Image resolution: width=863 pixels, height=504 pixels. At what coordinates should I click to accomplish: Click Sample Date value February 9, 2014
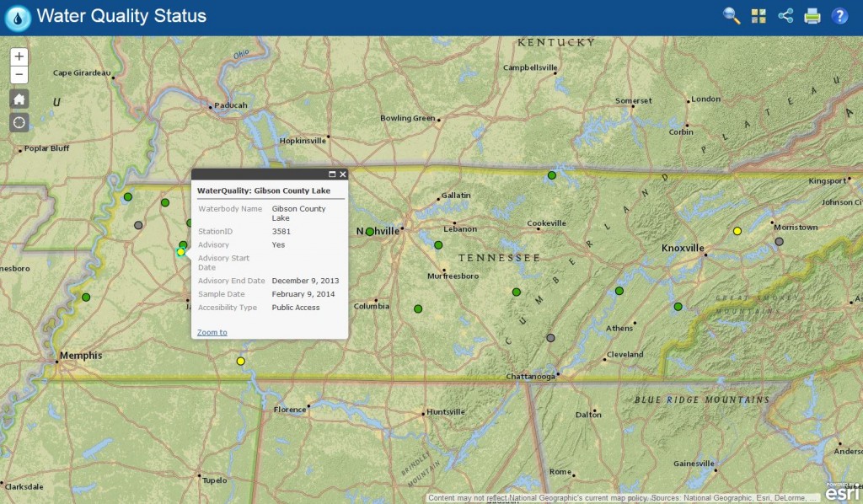point(303,294)
